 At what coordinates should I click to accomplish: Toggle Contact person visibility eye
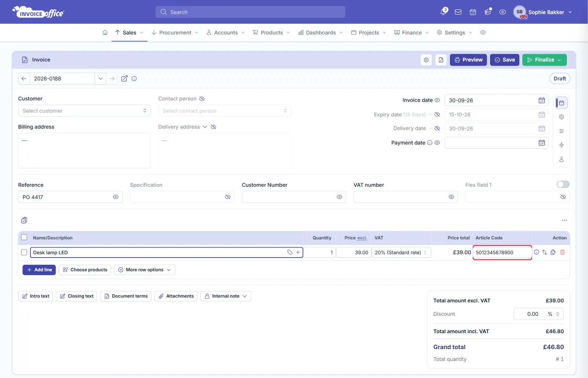coord(202,99)
